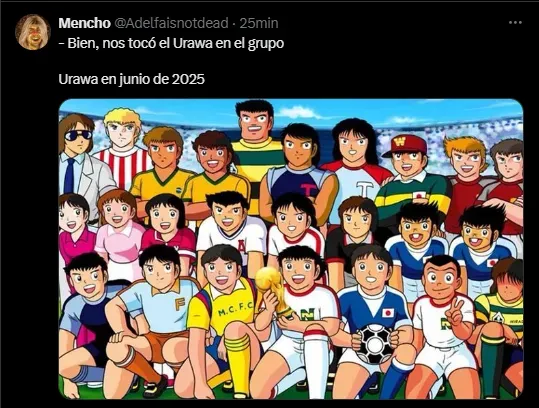Click the black and white soccer ball
The height and width of the screenshot is (408, 539).
pos(374,344)
